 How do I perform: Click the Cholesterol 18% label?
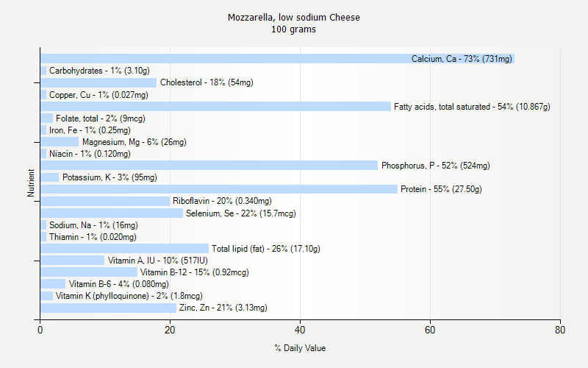pyautogui.click(x=207, y=82)
